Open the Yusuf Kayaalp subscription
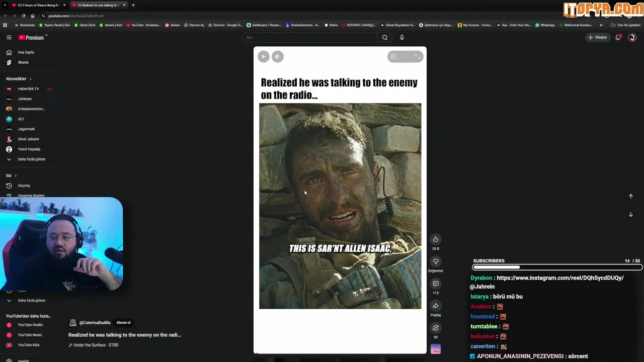Screen dimensions: 644x362 point(29,149)
